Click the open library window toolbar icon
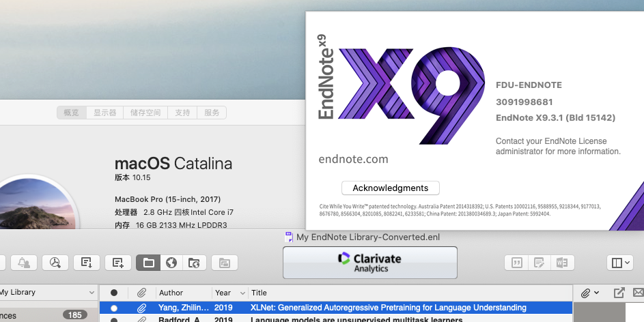The width and height of the screenshot is (644, 322). [225, 263]
